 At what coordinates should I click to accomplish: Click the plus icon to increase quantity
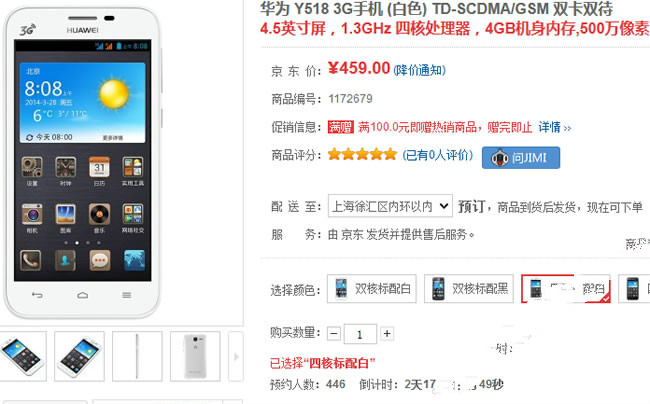pos(387,334)
